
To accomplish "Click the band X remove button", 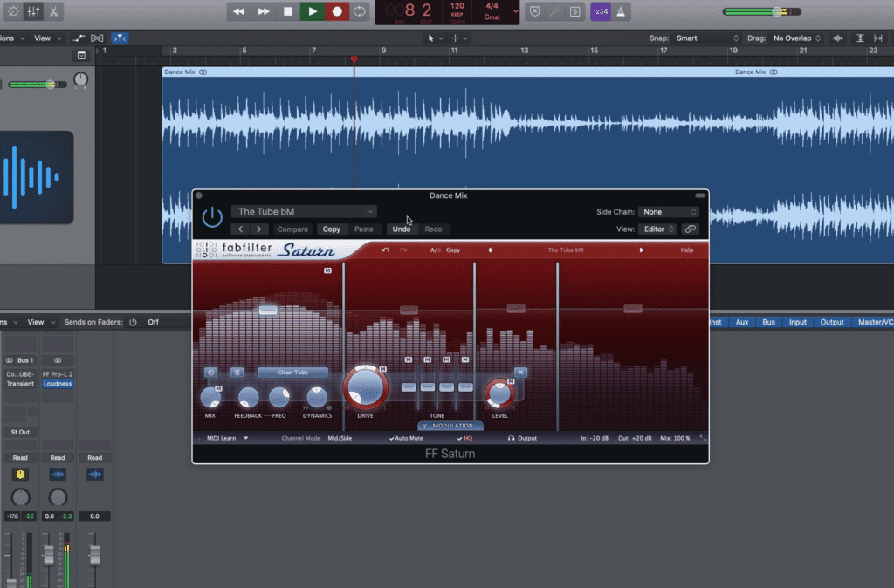I will tap(520, 372).
